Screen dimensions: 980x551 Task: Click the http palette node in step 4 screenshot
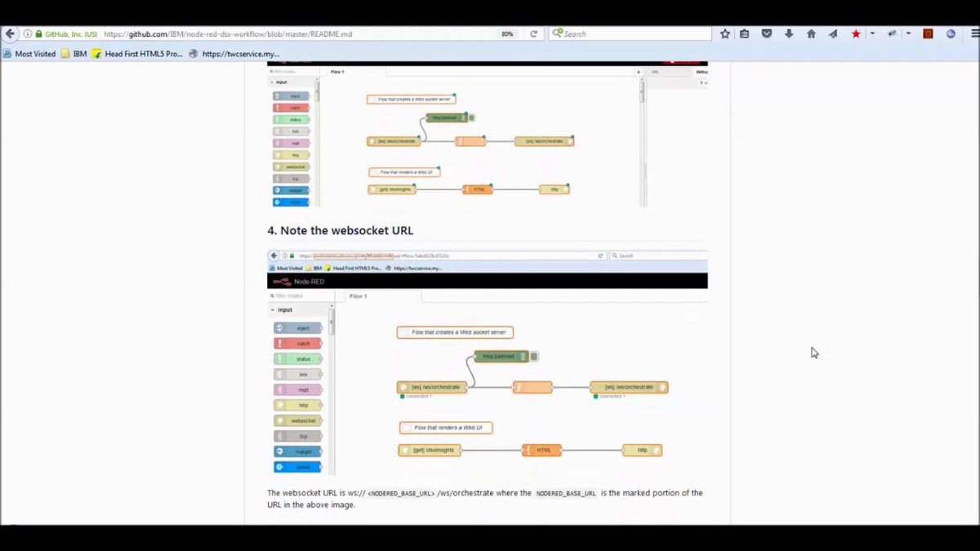click(x=298, y=405)
